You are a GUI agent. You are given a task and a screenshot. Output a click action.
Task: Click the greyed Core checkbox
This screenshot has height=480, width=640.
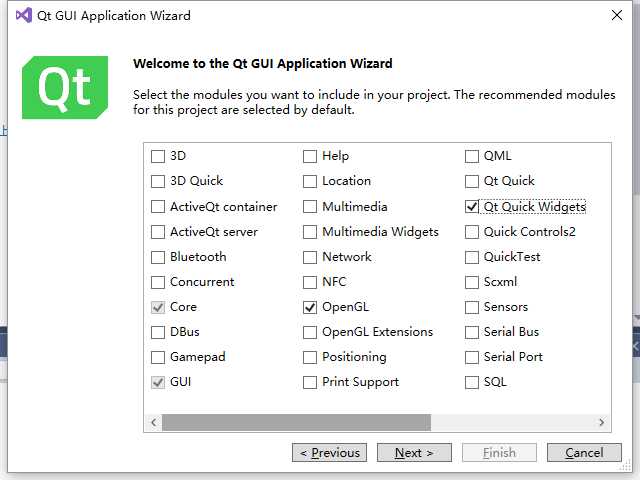coord(158,307)
